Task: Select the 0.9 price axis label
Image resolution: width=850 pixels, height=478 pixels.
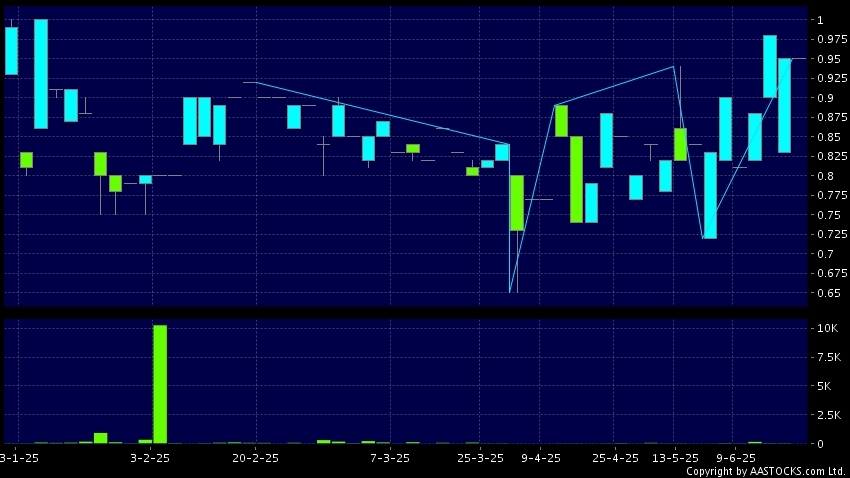Action: point(825,98)
